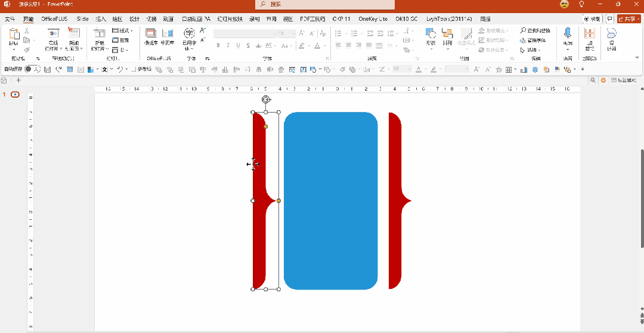The width and height of the screenshot is (644, 333).
Task: Switch to the OKP 11 tab
Action: click(341, 19)
